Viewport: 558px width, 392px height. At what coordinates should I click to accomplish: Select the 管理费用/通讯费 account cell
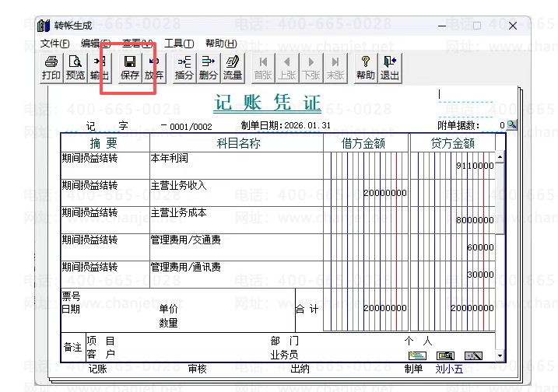coord(237,275)
